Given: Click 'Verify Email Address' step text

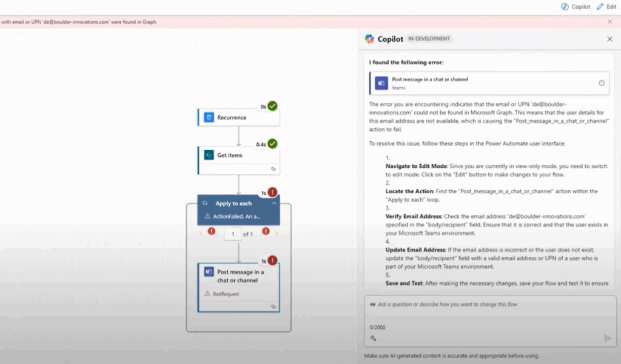Looking at the screenshot, I should point(414,216).
